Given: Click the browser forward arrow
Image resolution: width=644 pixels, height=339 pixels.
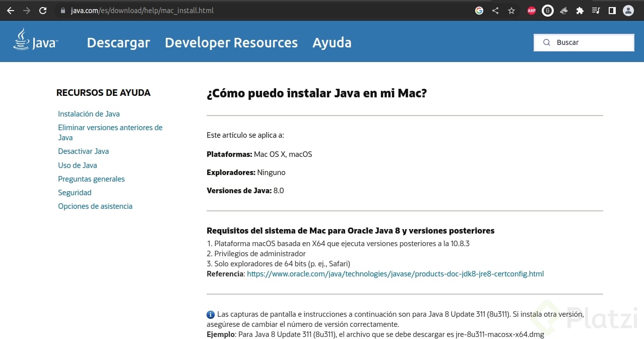Looking at the screenshot, I should coord(26,10).
